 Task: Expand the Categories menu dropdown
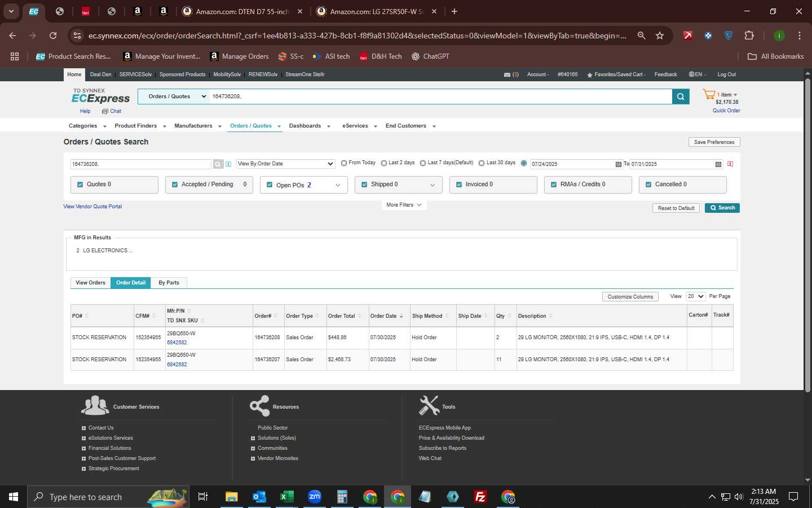tap(104, 126)
